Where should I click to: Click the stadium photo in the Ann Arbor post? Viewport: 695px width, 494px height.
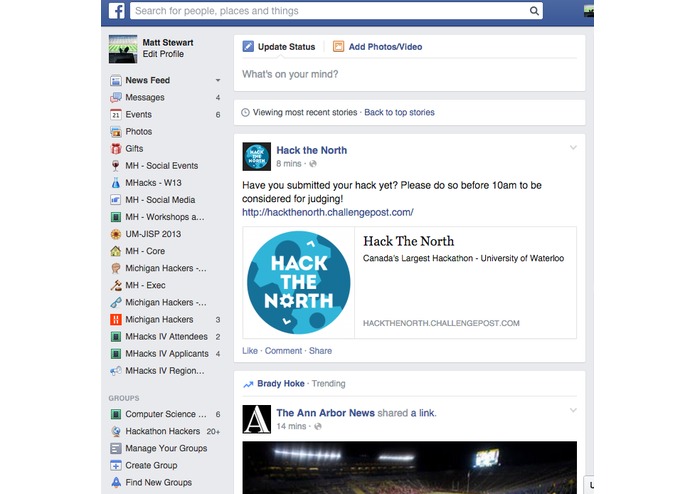coord(410,467)
